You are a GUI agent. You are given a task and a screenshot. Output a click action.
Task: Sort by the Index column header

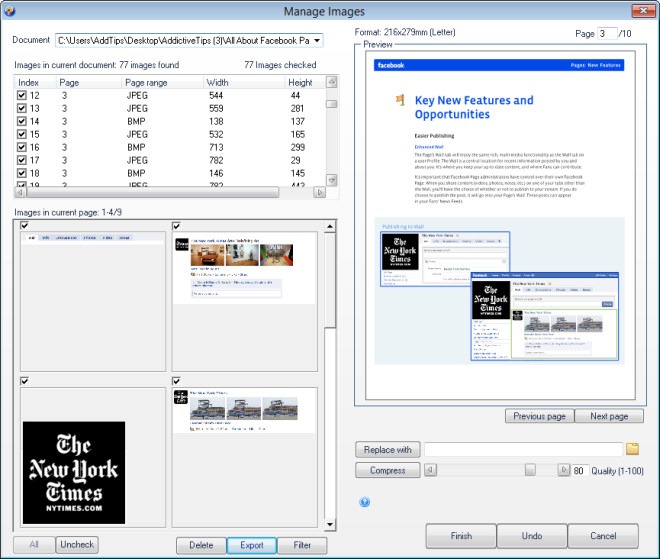pyautogui.click(x=35, y=83)
